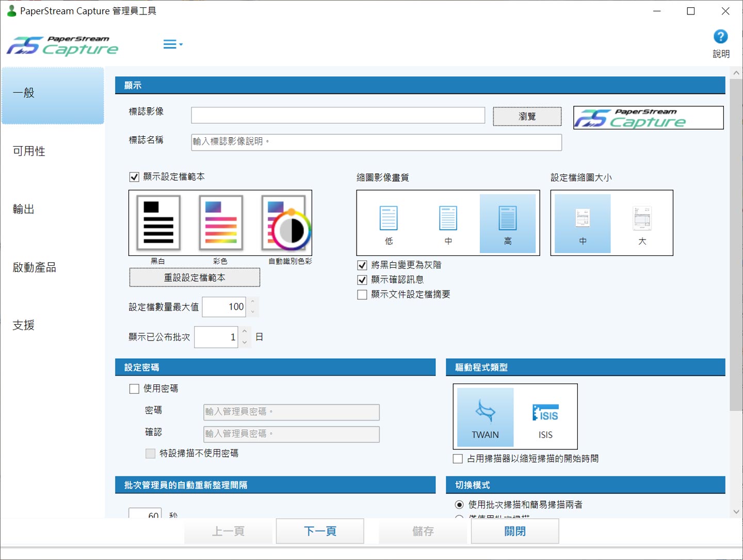Choose 中 thumbnail image quality

click(x=448, y=223)
